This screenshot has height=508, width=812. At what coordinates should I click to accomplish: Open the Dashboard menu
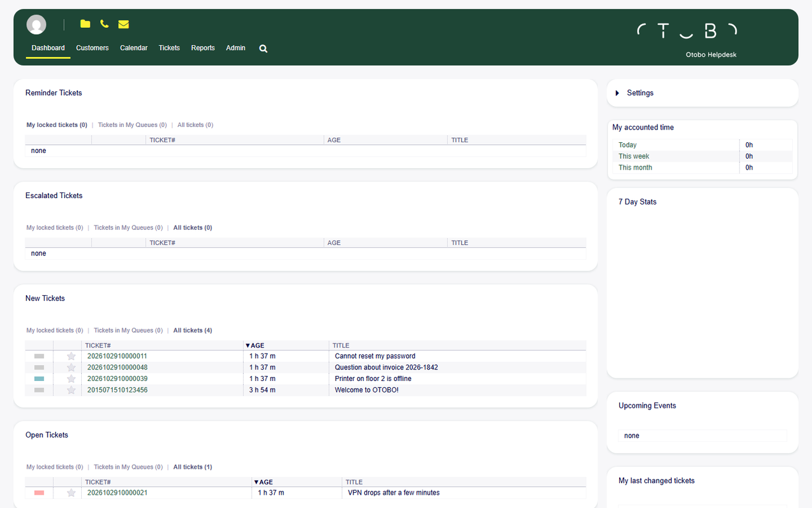(48, 48)
